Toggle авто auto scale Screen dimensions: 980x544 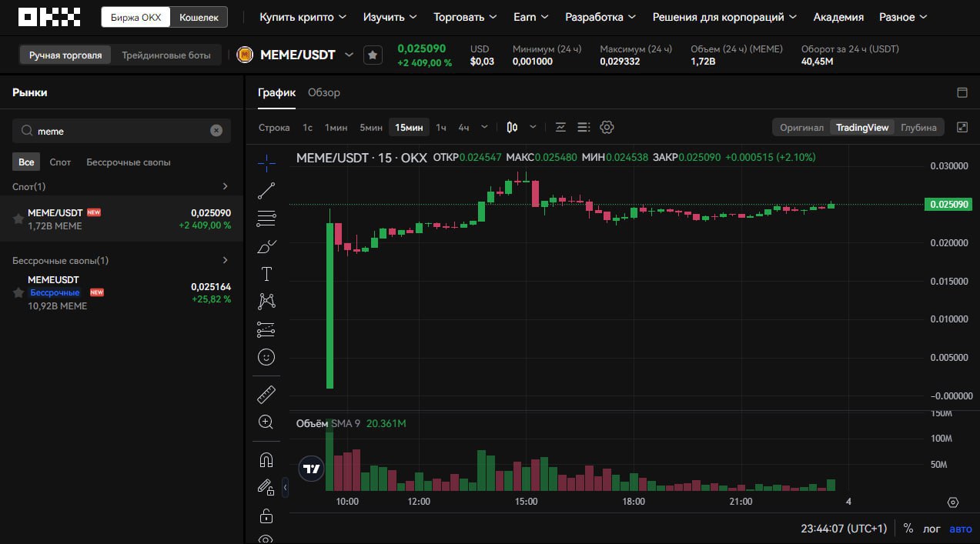961,529
